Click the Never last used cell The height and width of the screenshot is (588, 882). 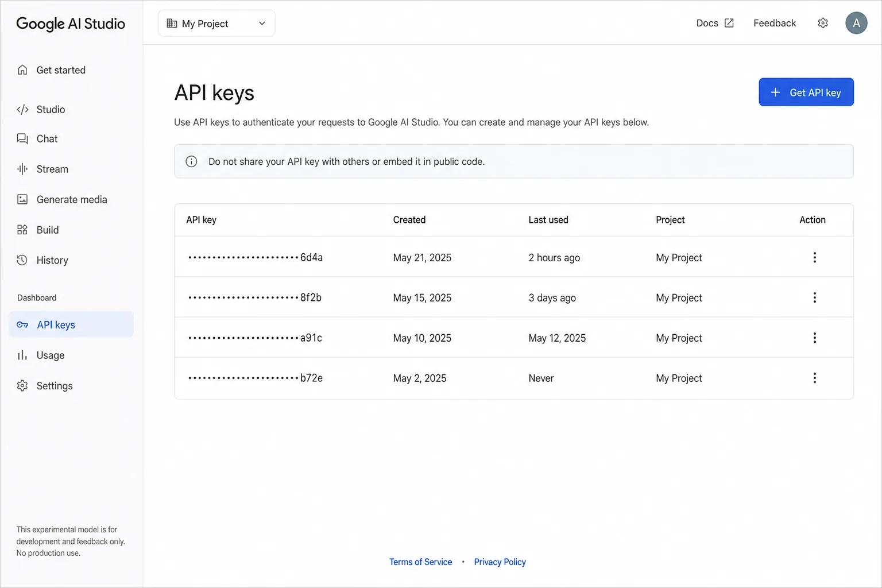pos(541,378)
